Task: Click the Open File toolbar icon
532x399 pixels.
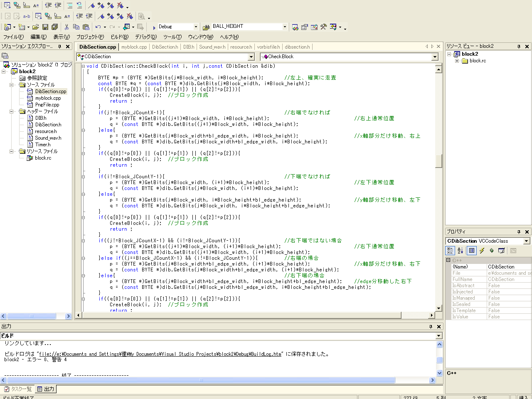Action: pyautogui.click(x=36, y=27)
